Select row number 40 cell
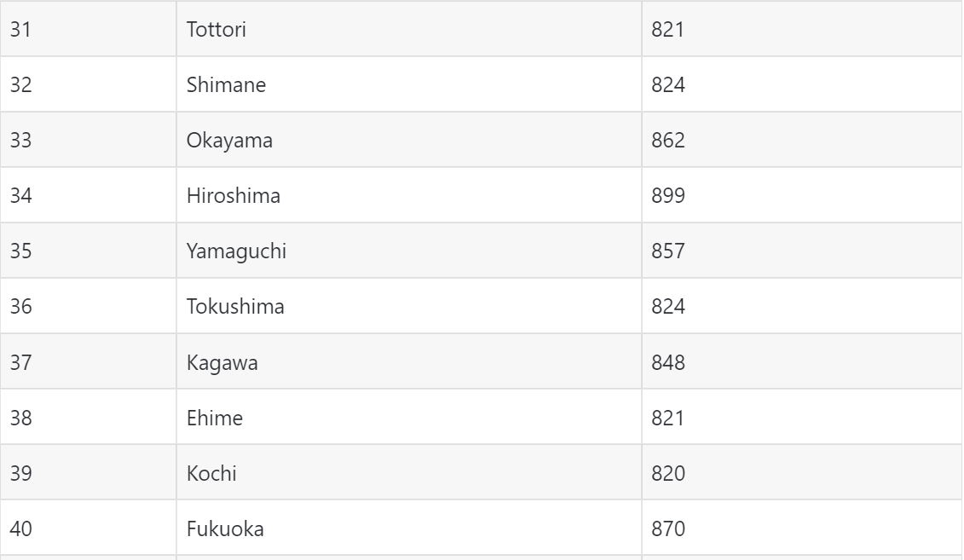The image size is (964, 560). tap(88, 528)
